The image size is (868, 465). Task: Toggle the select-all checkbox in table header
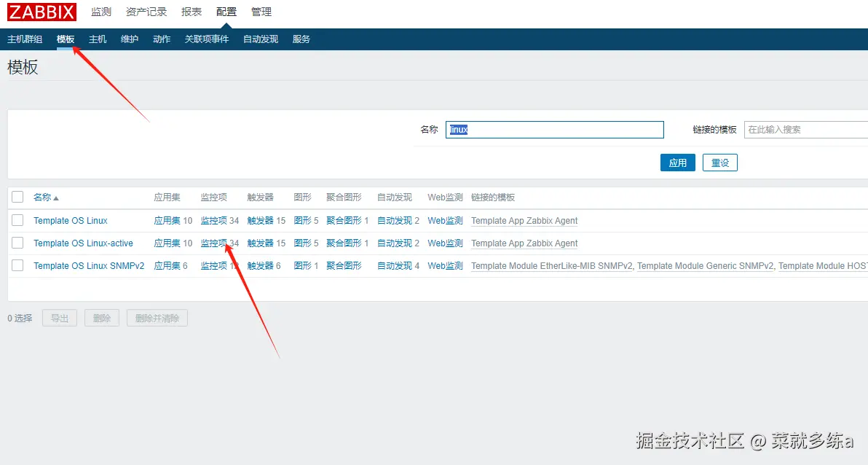click(x=17, y=197)
